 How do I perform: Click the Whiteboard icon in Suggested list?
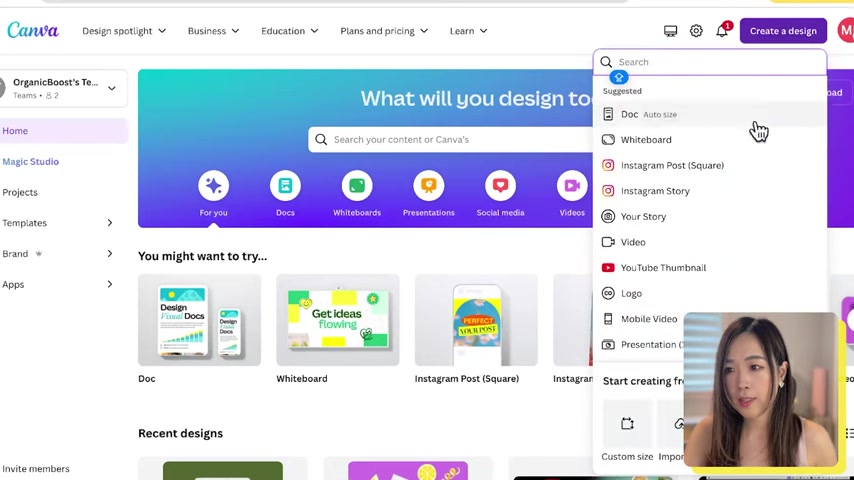[608, 139]
